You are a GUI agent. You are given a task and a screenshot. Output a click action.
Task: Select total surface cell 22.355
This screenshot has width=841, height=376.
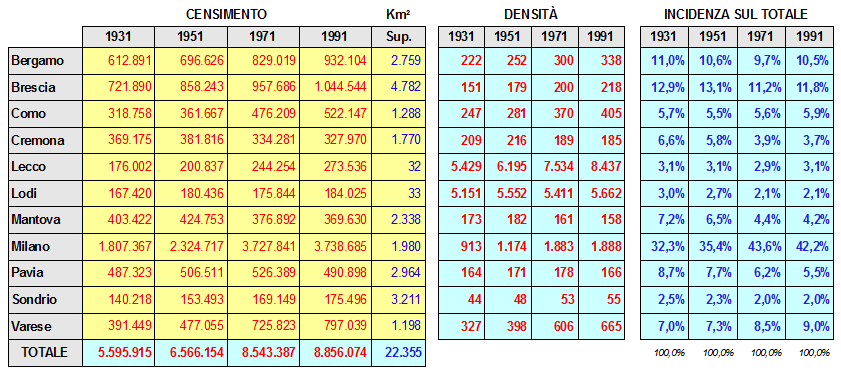[x=399, y=353]
